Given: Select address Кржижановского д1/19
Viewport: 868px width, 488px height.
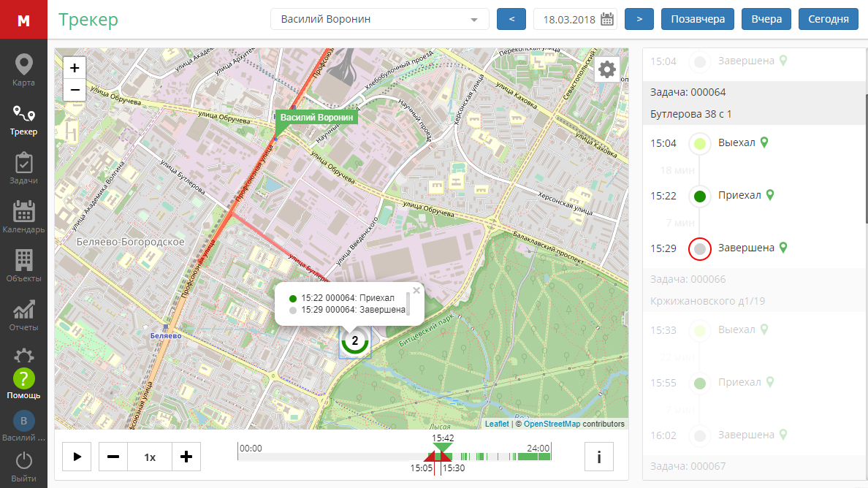Looking at the screenshot, I should pyautogui.click(x=707, y=301).
